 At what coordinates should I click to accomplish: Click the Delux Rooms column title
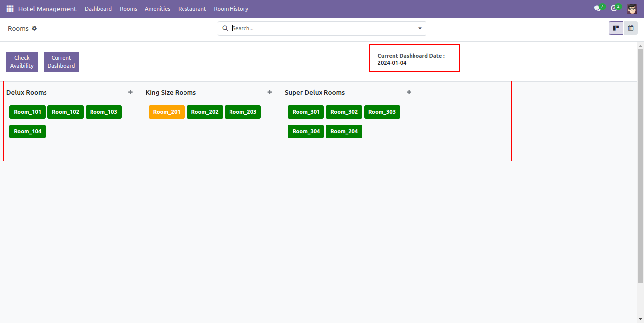27,92
